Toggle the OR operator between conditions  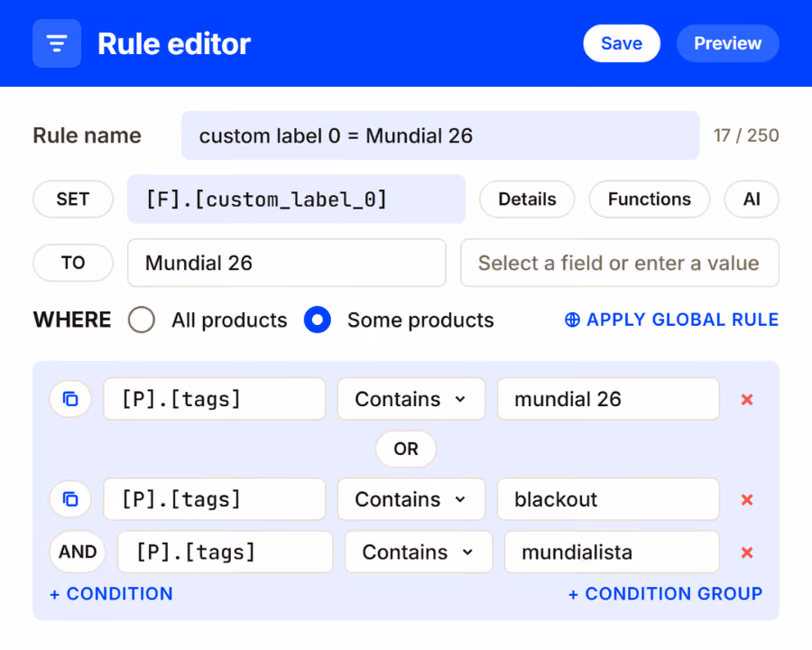406,449
